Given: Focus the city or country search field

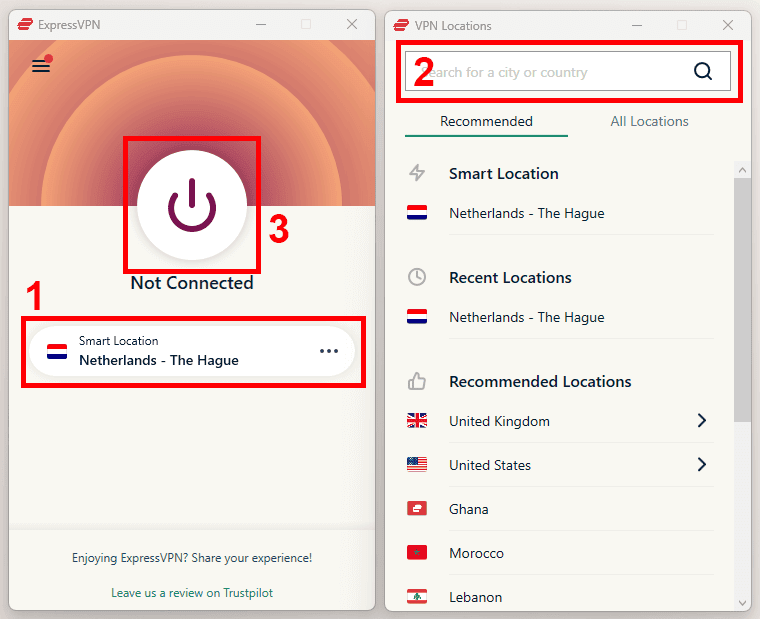Looking at the screenshot, I should [x=568, y=71].
